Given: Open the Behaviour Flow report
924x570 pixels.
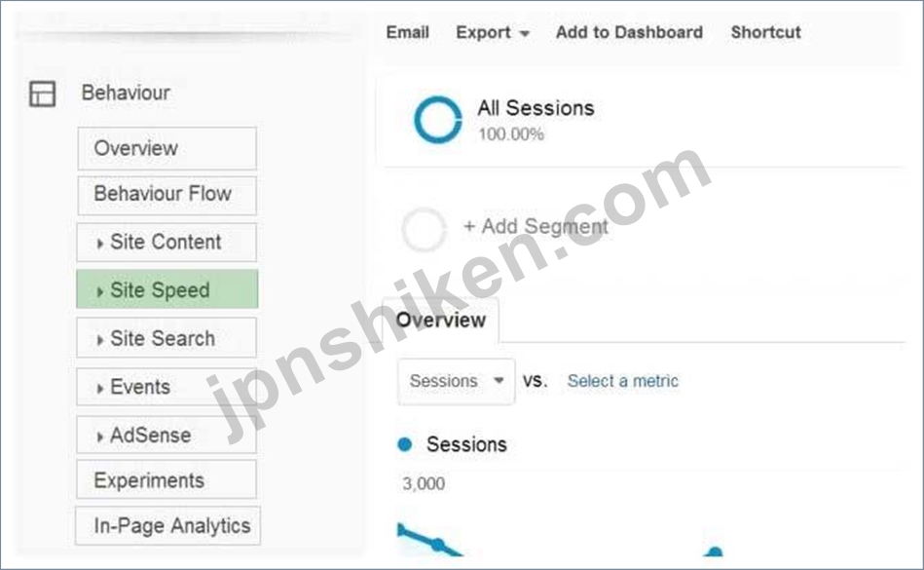Looking at the screenshot, I should pyautogui.click(x=166, y=195).
